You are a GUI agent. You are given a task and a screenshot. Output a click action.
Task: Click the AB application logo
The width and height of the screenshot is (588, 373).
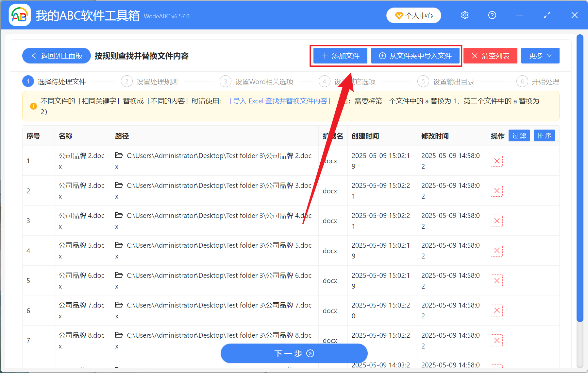coord(19,15)
